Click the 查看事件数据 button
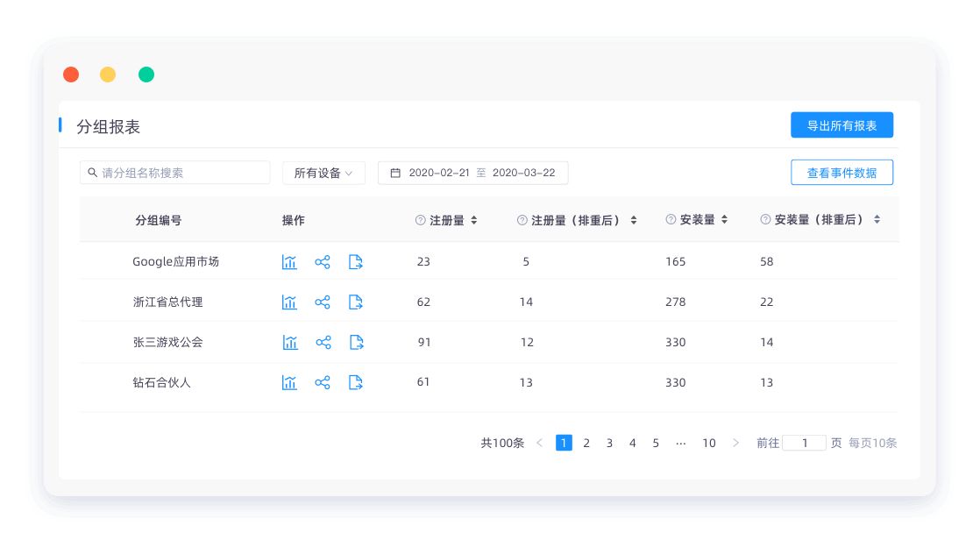 pyautogui.click(x=842, y=173)
